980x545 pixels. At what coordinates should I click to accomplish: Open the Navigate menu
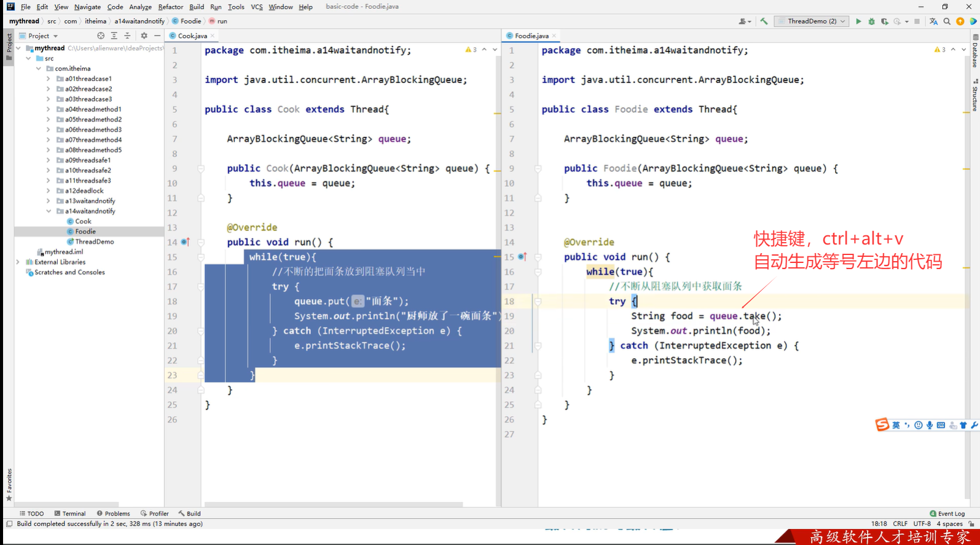[87, 7]
